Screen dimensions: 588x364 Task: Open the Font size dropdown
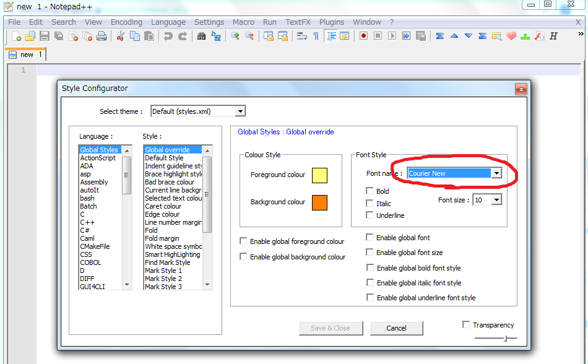click(x=496, y=200)
